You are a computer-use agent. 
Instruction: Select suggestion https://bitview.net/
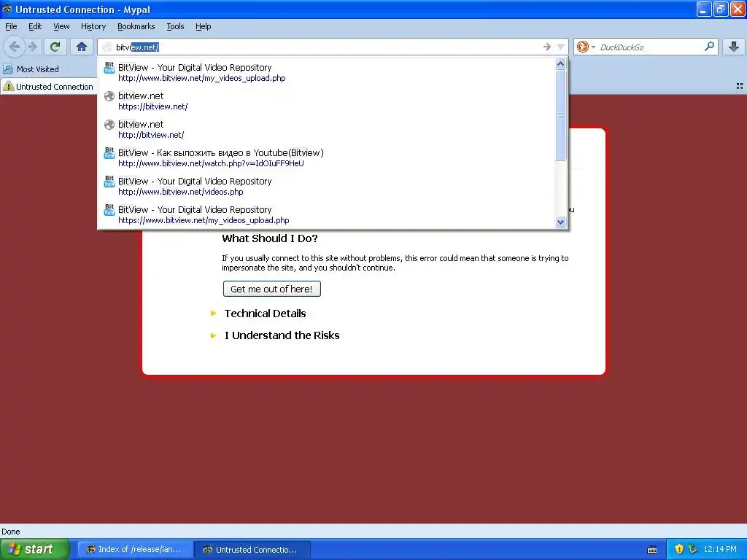click(327, 101)
